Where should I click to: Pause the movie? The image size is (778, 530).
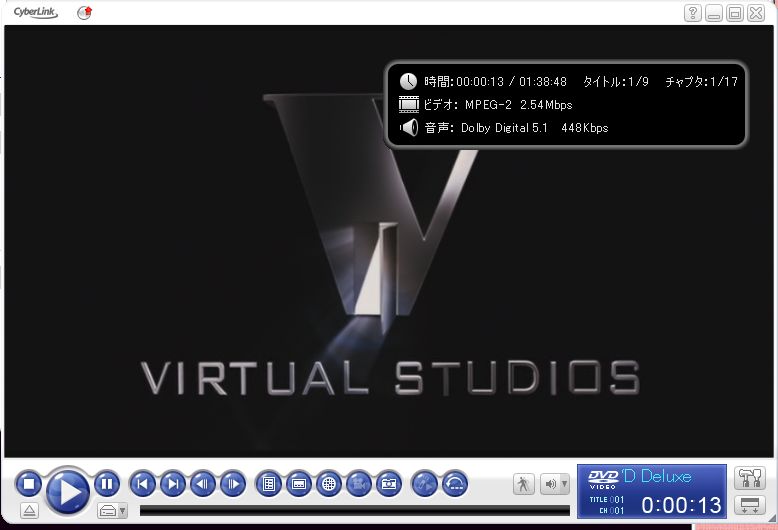(x=107, y=483)
